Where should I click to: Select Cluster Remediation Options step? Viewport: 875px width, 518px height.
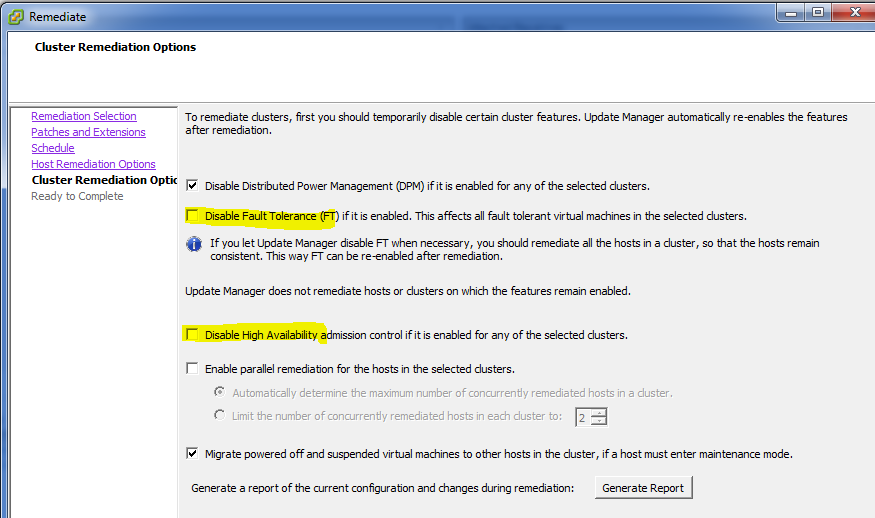click(104, 180)
